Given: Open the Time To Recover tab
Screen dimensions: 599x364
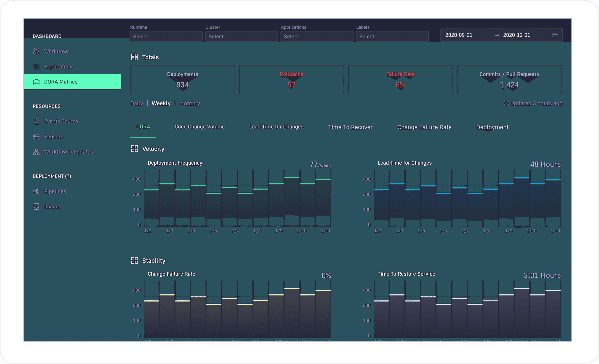Looking at the screenshot, I should 350,127.
